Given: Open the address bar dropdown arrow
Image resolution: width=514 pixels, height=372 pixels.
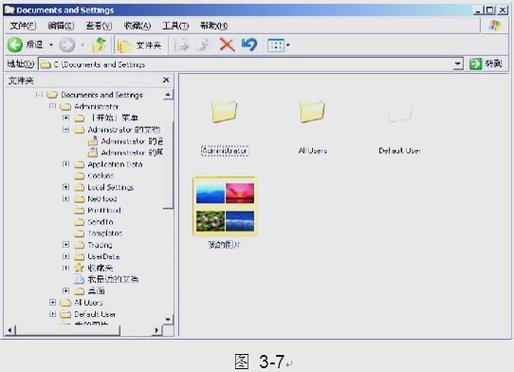Looking at the screenshot, I should click(x=458, y=64).
